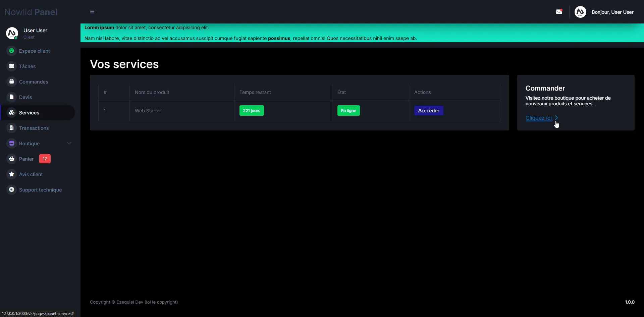The width and height of the screenshot is (644, 317).
Task: Click the Services sidebar icon
Action: [x=12, y=113]
